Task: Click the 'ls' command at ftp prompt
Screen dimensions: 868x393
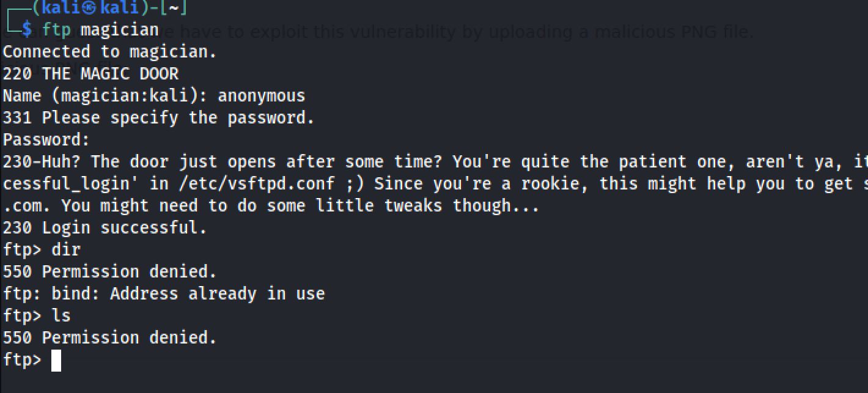Action: click(x=61, y=316)
